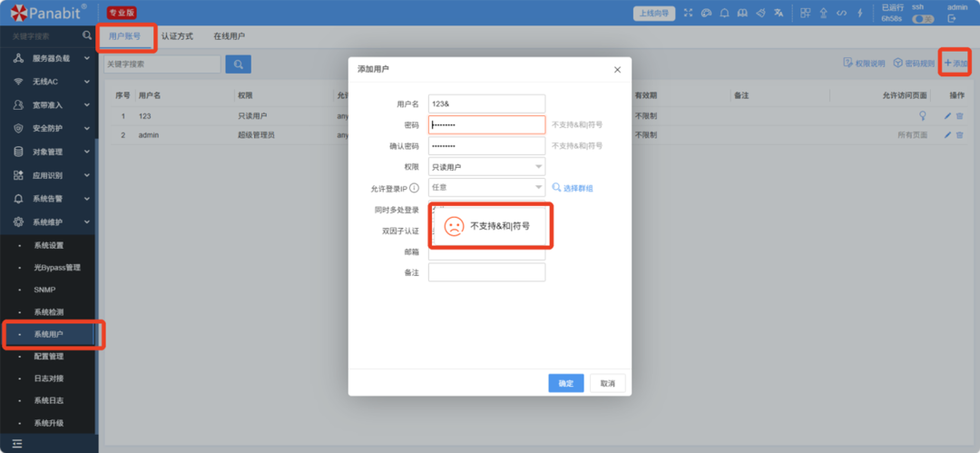
Task: Expand the 服务器负载 chevron
Action: tap(87, 58)
